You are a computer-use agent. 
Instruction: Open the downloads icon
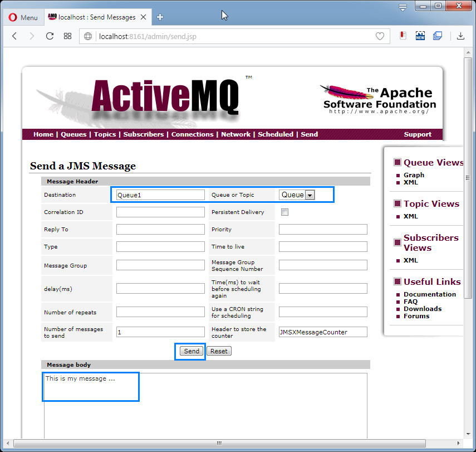tap(460, 36)
